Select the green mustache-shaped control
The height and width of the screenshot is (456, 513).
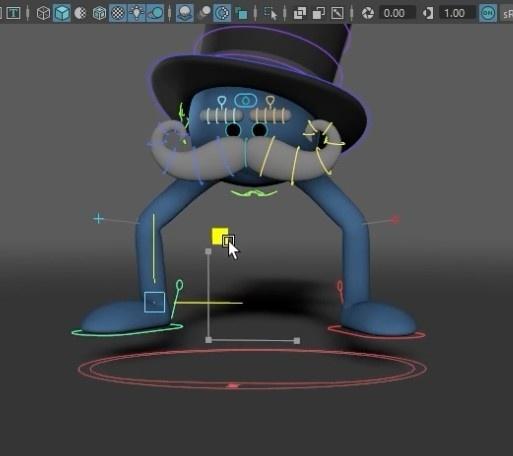click(254, 193)
